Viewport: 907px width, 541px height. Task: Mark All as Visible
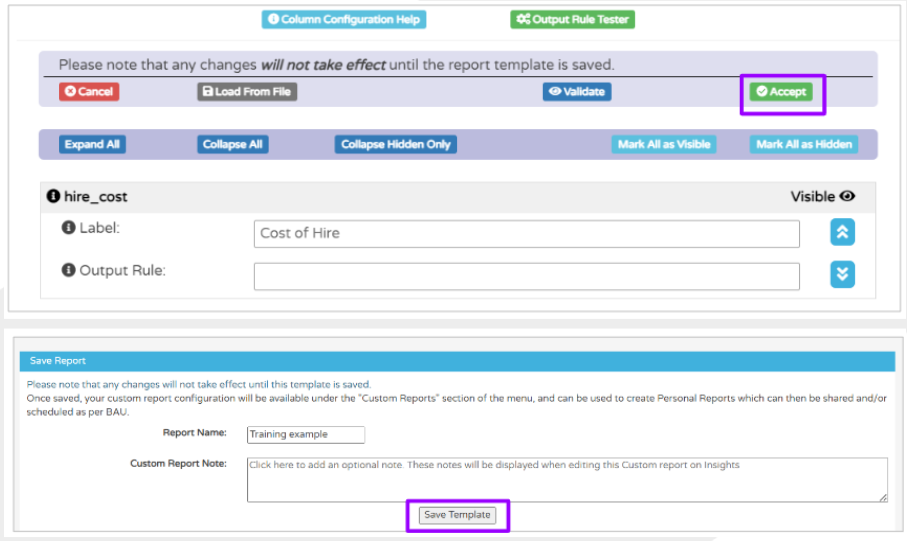[x=664, y=144]
